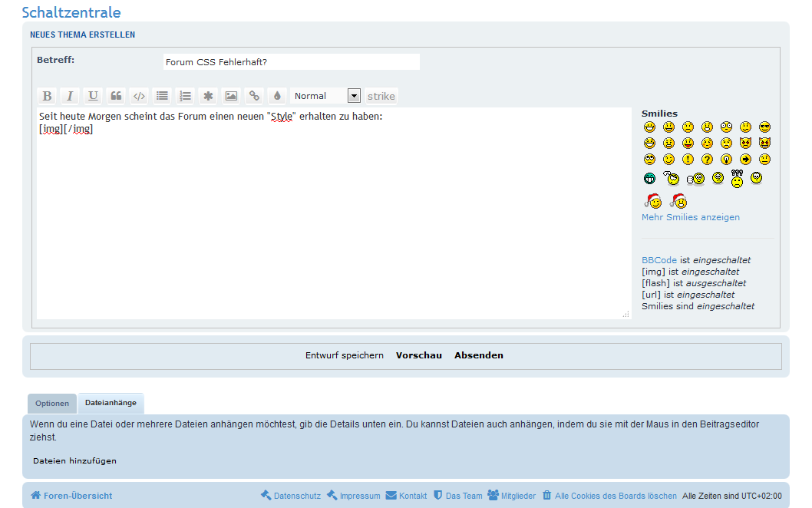Screen dimensions: 812x508
Task: Insert the neutral straight-mouth smiley
Action: coord(764,159)
